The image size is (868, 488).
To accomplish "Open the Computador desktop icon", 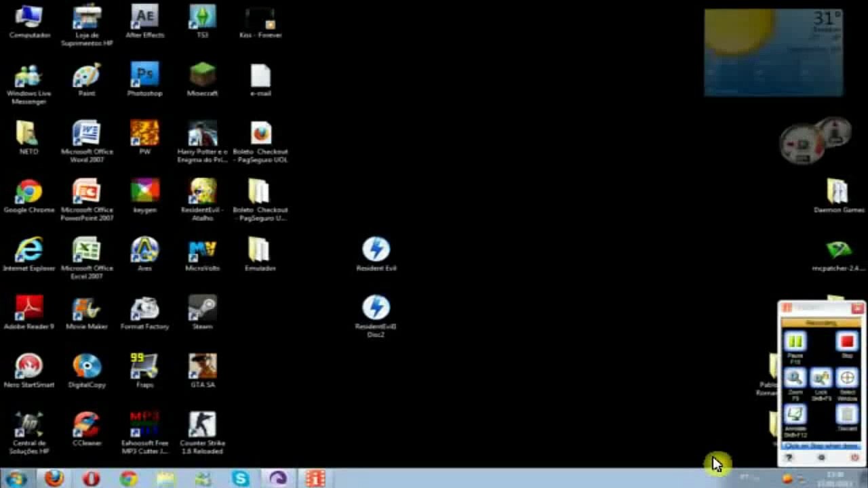I will [x=29, y=22].
